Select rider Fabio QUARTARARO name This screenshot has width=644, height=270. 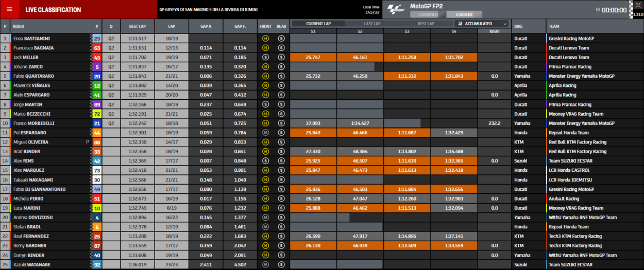click(x=34, y=76)
